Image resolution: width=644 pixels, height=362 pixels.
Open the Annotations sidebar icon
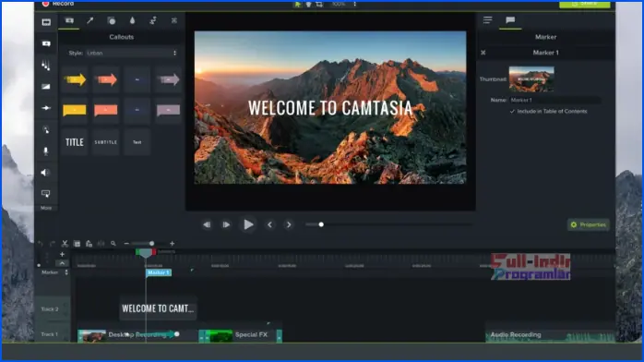click(x=46, y=43)
